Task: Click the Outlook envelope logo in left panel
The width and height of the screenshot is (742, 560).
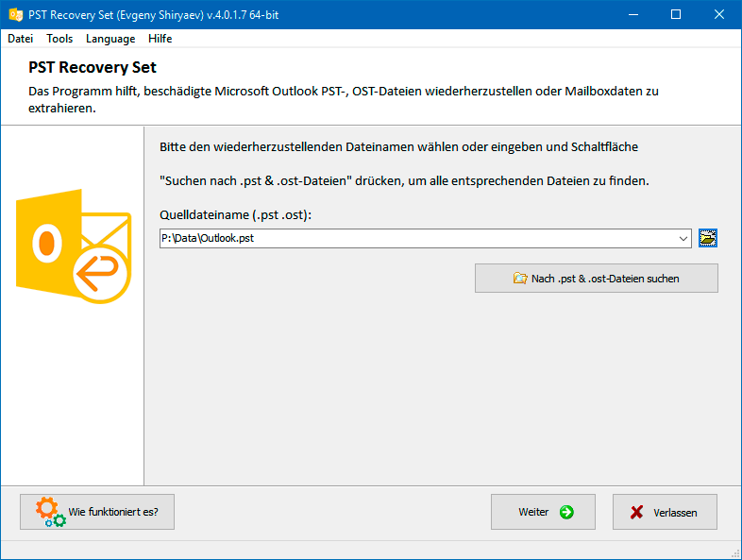Action: tap(74, 245)
